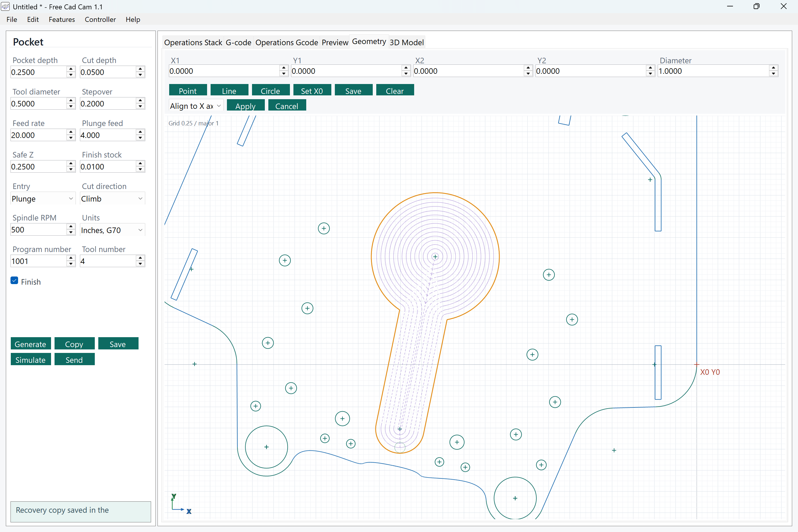Increase Diameter value with up stepper arrow
The width and height of the screenshot is (798, 532).
pos(773,68)
